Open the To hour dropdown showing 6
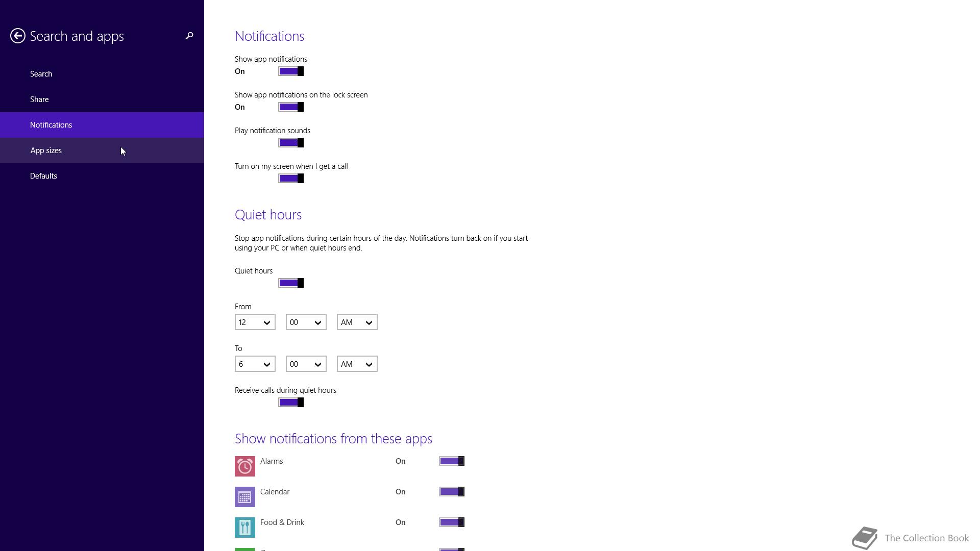 point(255,364)
